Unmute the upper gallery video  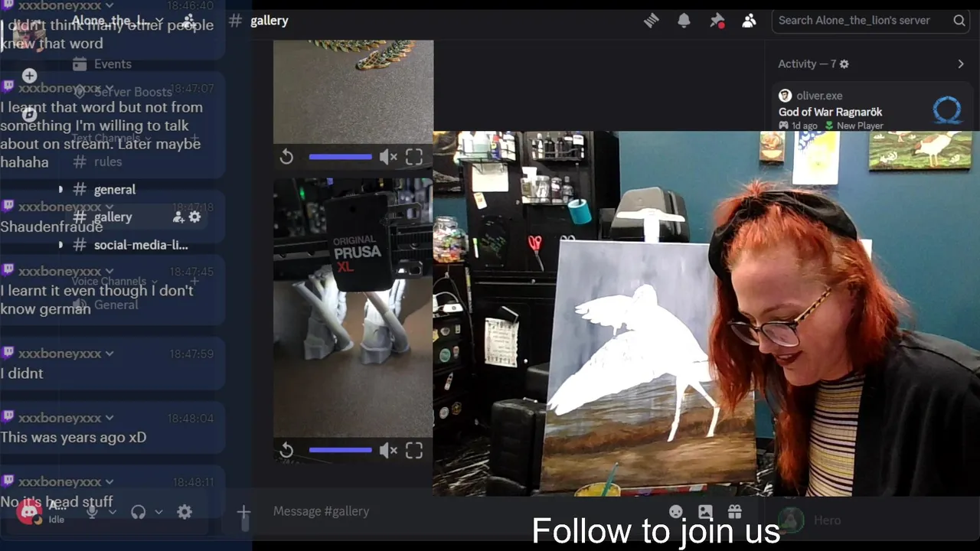point(388,157)
